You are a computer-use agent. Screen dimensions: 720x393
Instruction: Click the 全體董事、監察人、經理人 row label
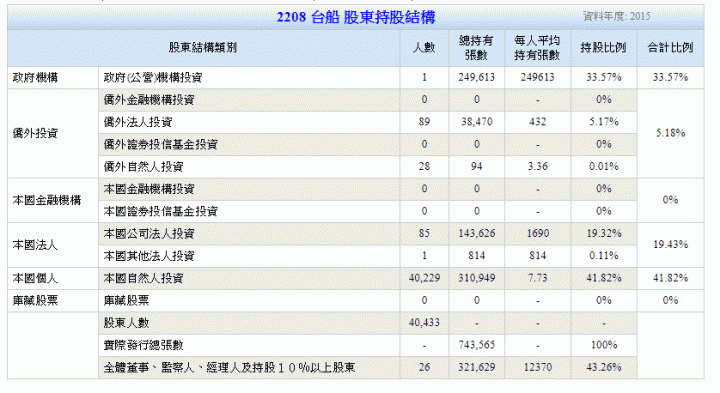pos(229,368)
